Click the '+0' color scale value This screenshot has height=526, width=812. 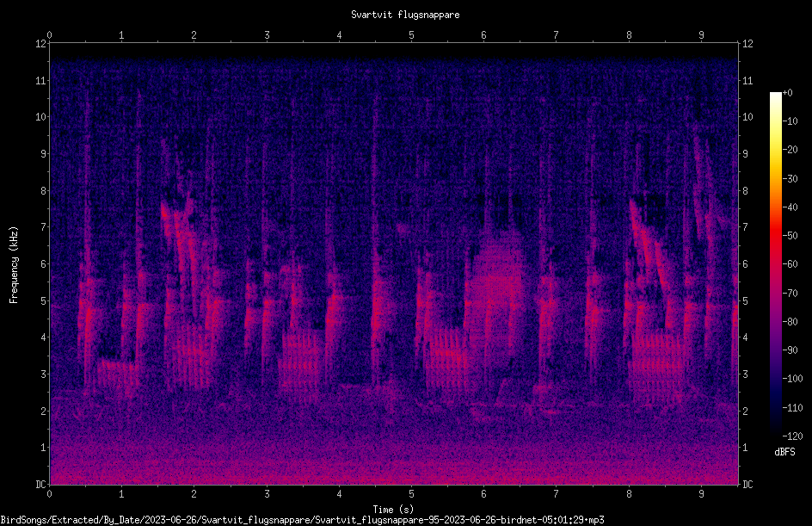pos(787,93)
